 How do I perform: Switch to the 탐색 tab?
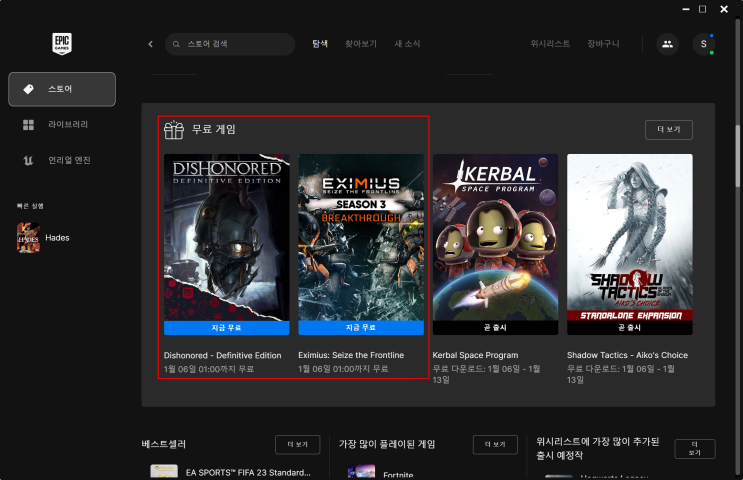[320, 44]
